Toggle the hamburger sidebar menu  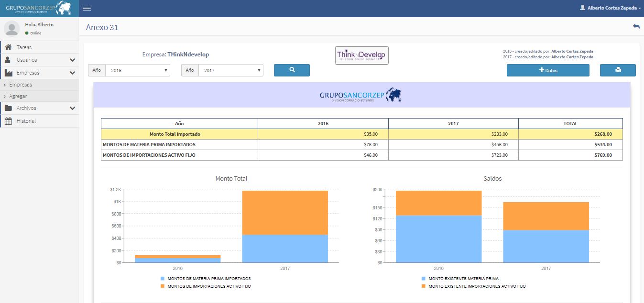coord(87,8)
